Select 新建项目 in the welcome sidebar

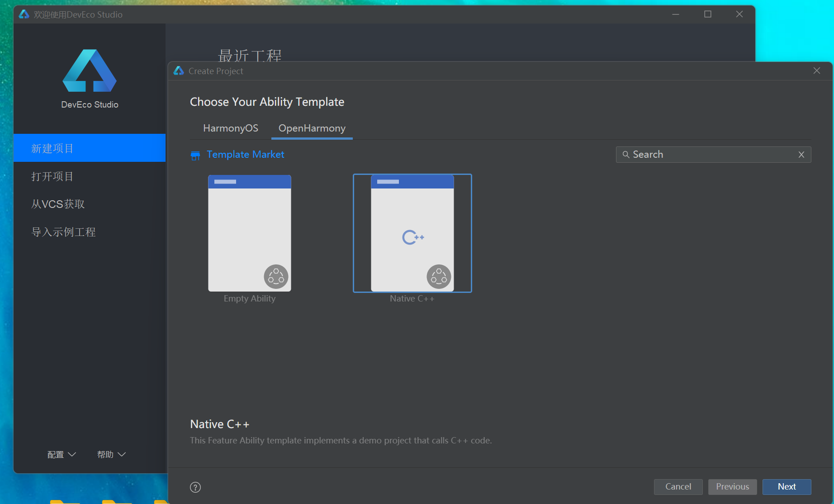[90, 148]
